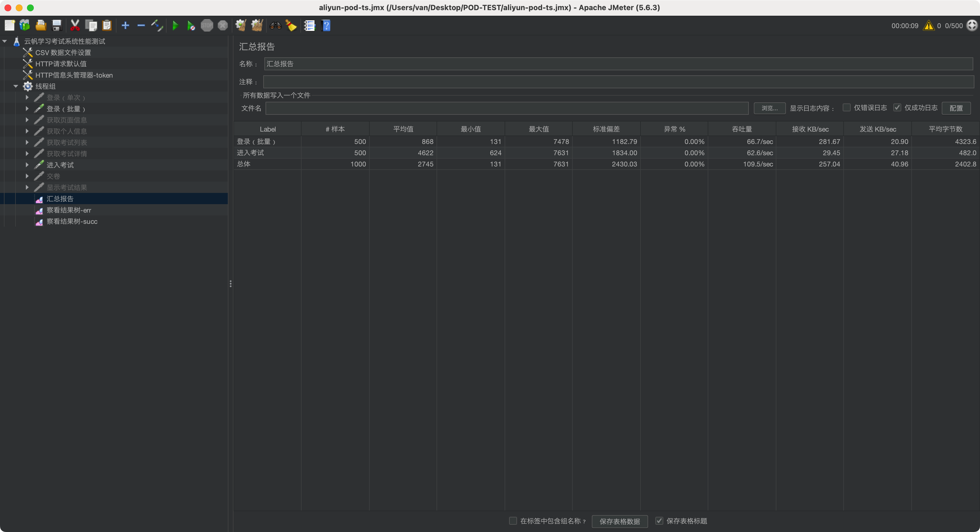Screen dimensions: 980x532
Task: Click the minus Collapse All icon
Action: 141,26
